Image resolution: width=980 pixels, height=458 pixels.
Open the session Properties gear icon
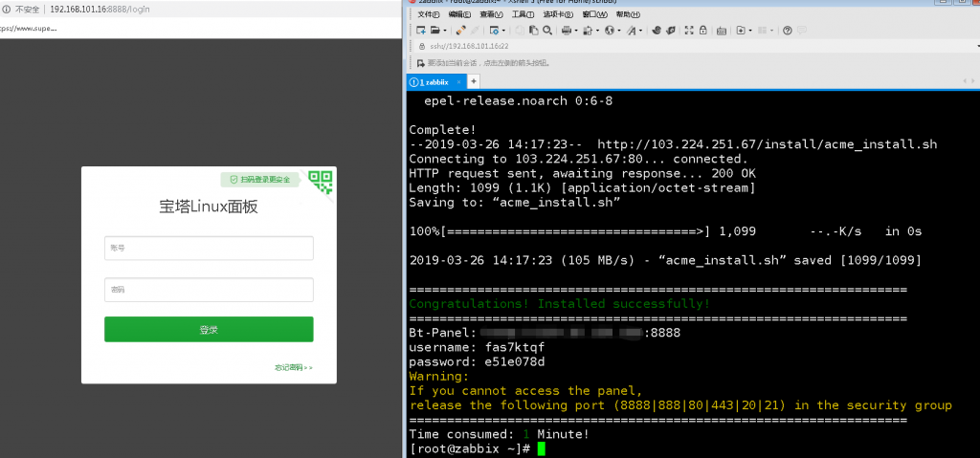(x=495, y=30)
